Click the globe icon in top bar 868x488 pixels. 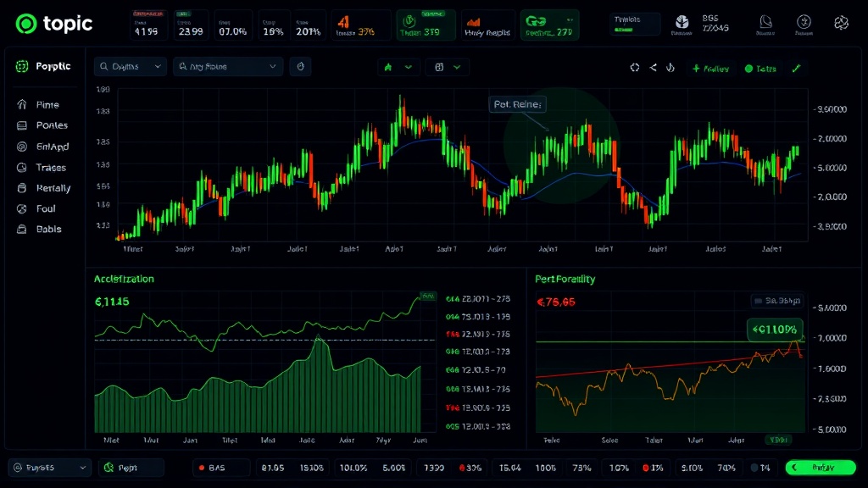click(x=682, y=22)
